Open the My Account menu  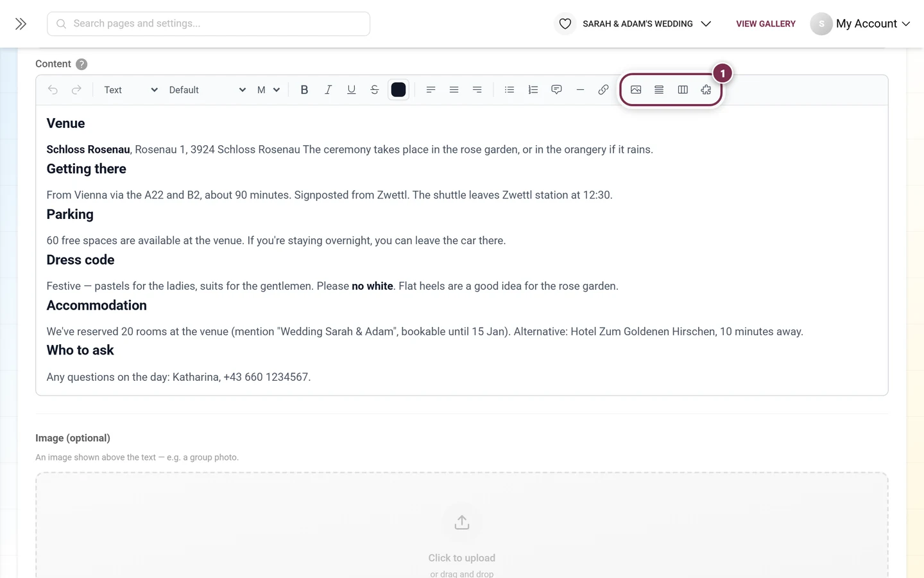873,24
